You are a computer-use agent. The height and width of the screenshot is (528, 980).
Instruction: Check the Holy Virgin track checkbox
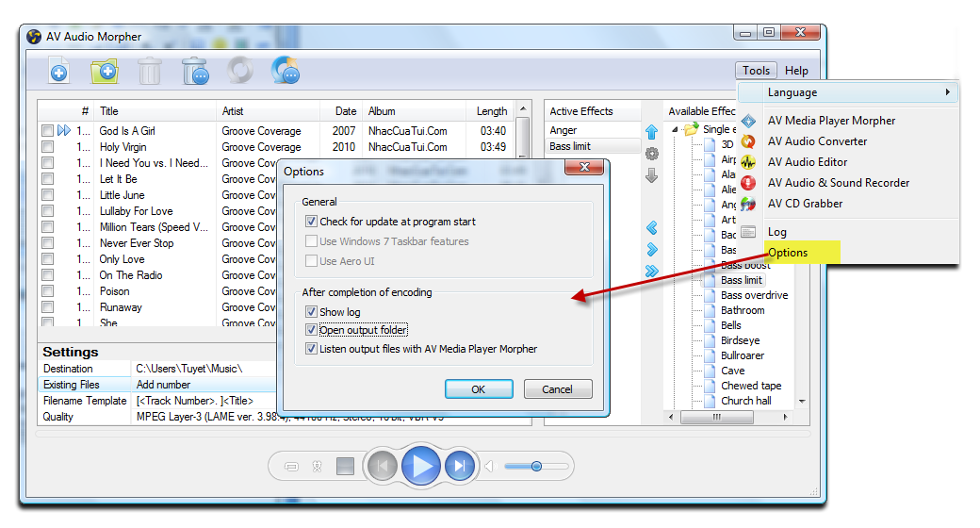(x=47, y=147)
